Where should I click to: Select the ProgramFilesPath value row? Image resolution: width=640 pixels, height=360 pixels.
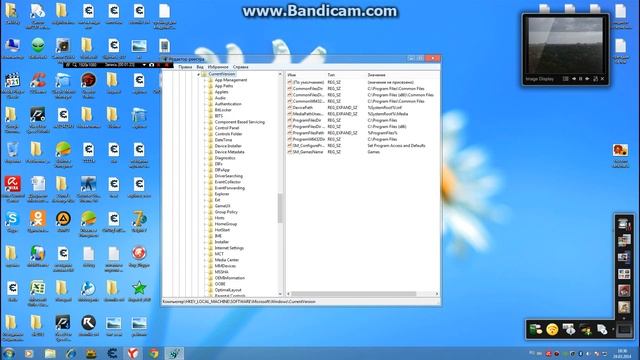362,133
